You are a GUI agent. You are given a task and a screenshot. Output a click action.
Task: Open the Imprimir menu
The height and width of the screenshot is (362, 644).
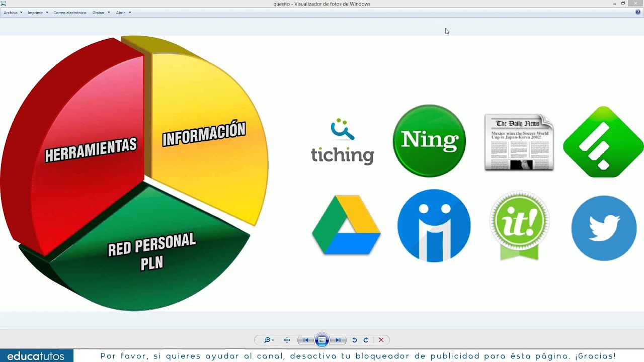click(38, 13)
